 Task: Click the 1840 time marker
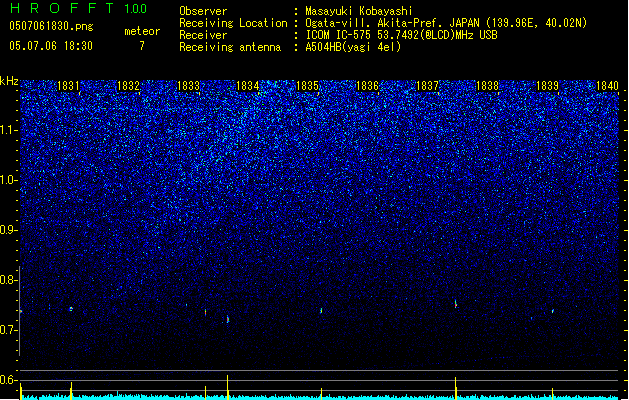[607, 86]
